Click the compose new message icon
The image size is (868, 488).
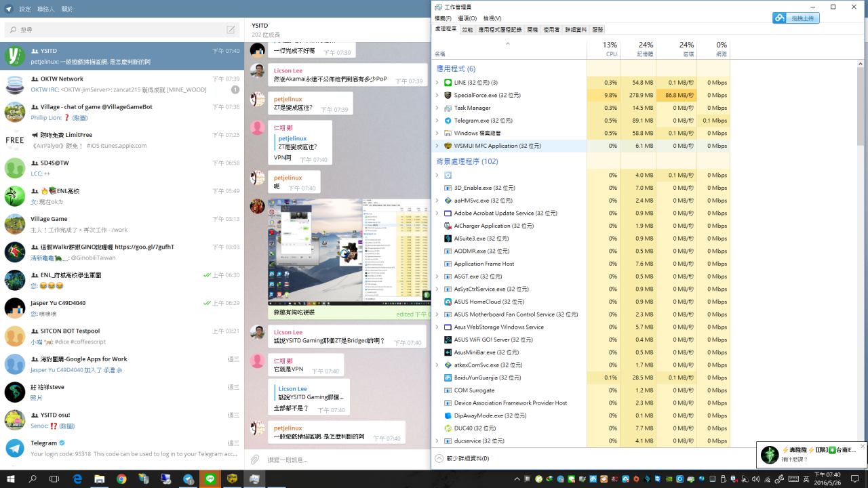tap(231, 30)
